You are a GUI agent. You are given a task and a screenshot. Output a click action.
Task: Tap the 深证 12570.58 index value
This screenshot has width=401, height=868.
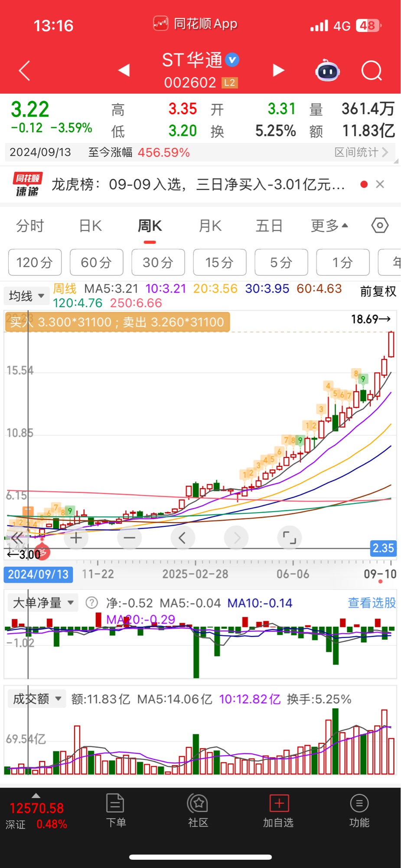[x=36, y=809]
